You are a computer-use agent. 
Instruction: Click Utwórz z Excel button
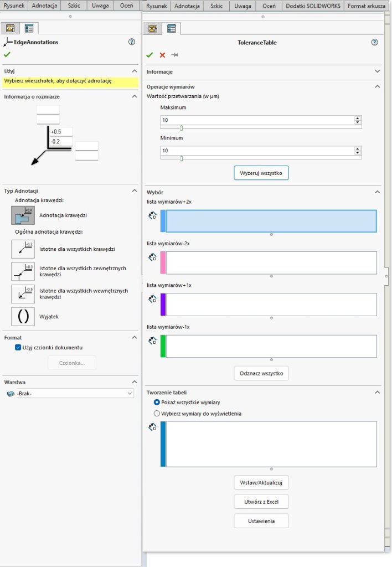pyautogui.click(x=261, y=502)
